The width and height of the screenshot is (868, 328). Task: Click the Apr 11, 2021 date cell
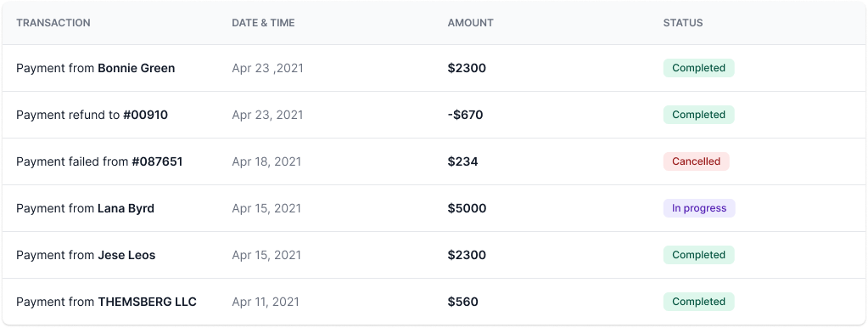point(266,302)
